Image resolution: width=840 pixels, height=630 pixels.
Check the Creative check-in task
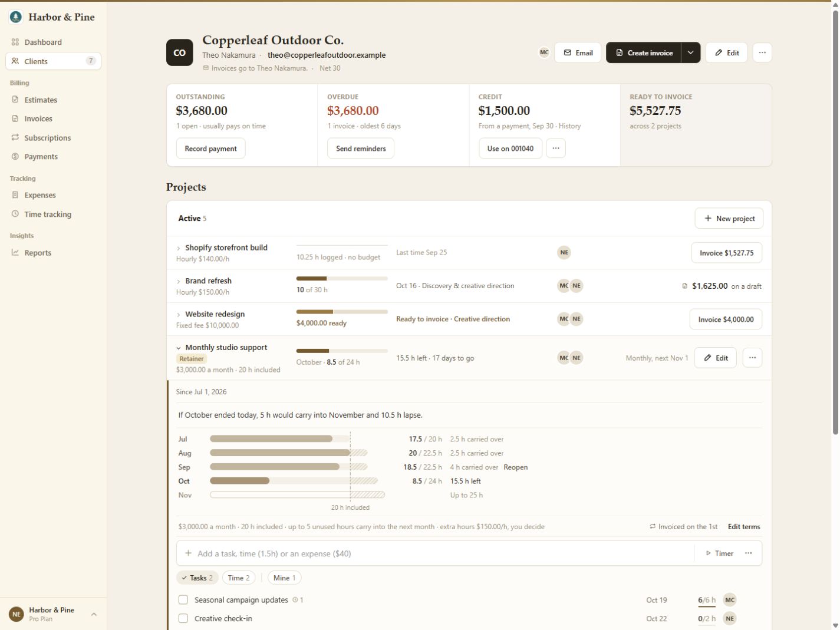pyautogui.click(x=183, y=619)
